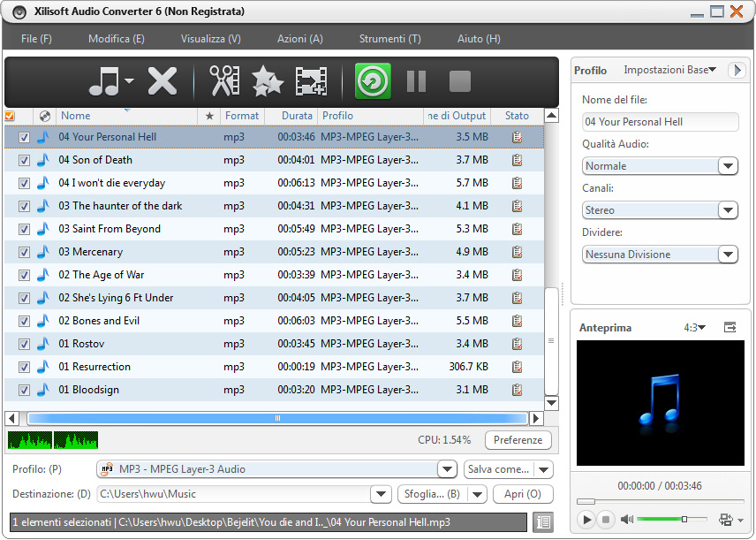Screen dimensions: 756x540
Task: Click the CPU waveform graph indicator
Action: click(53, 440)
